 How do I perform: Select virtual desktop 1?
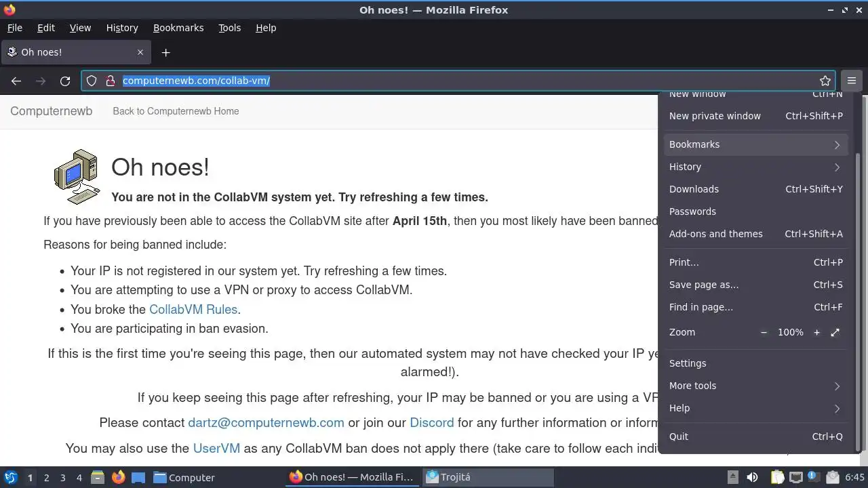(30, 477)
